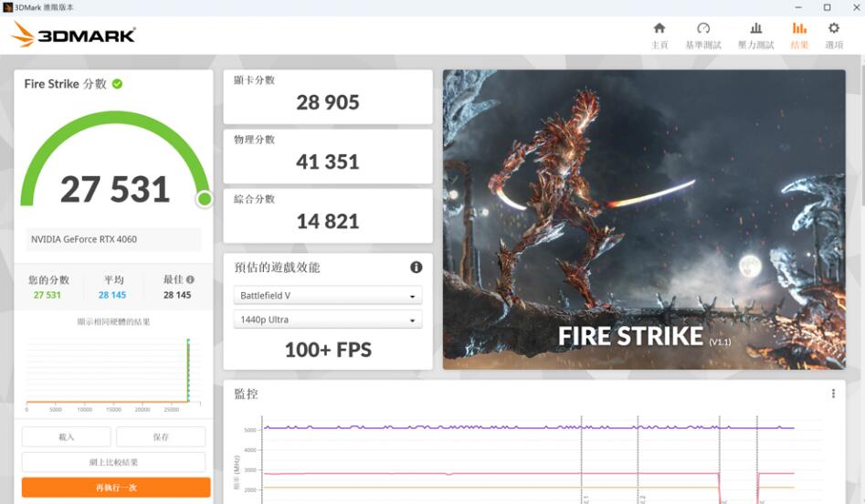
Task: Click the 3DMark logo in the header
Action: click(x=74, y=36)
